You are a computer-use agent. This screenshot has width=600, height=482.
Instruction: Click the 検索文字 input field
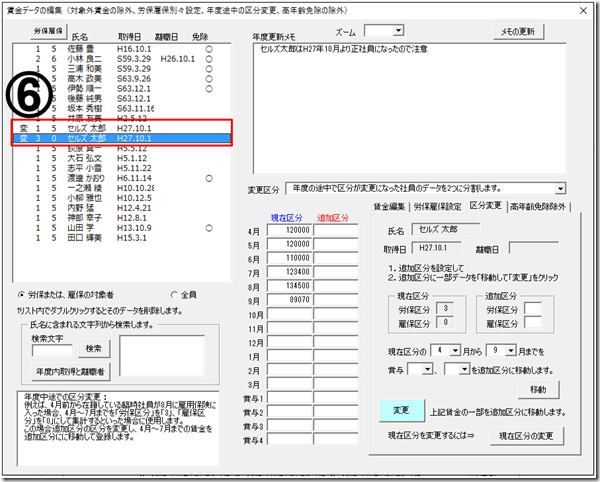pos(52,350)
